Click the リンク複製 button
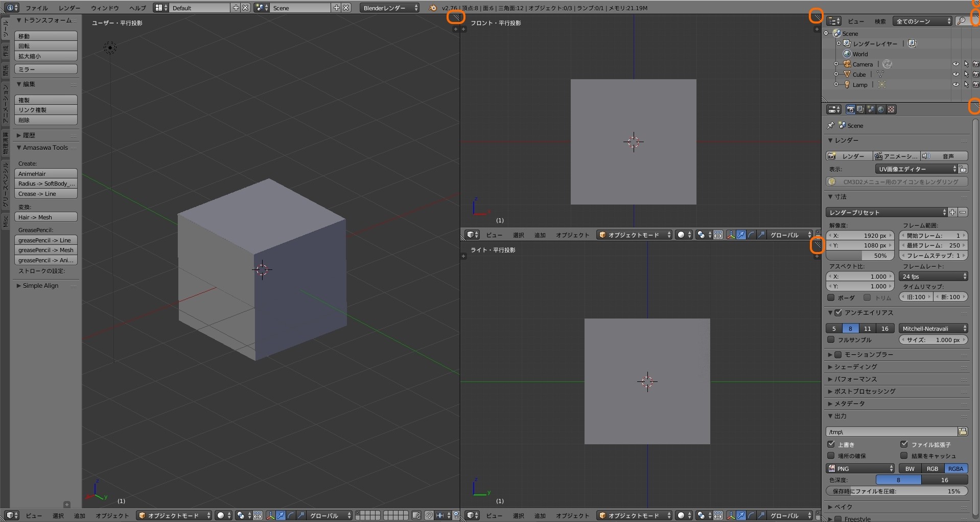 (x=46, y=110)
